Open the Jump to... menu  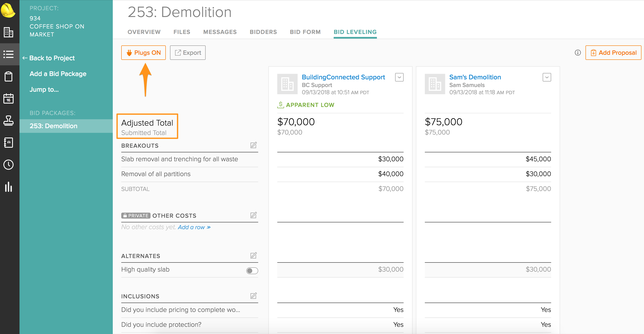tap(44, 90)
